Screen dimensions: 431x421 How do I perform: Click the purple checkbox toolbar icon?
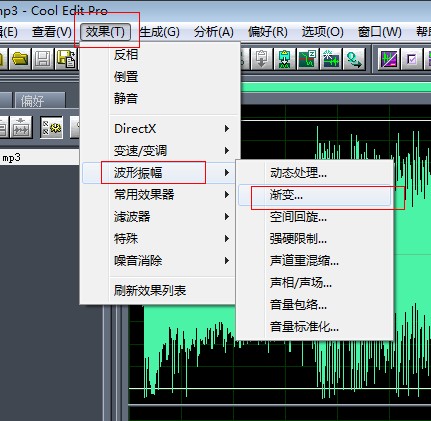click(412, 59)
